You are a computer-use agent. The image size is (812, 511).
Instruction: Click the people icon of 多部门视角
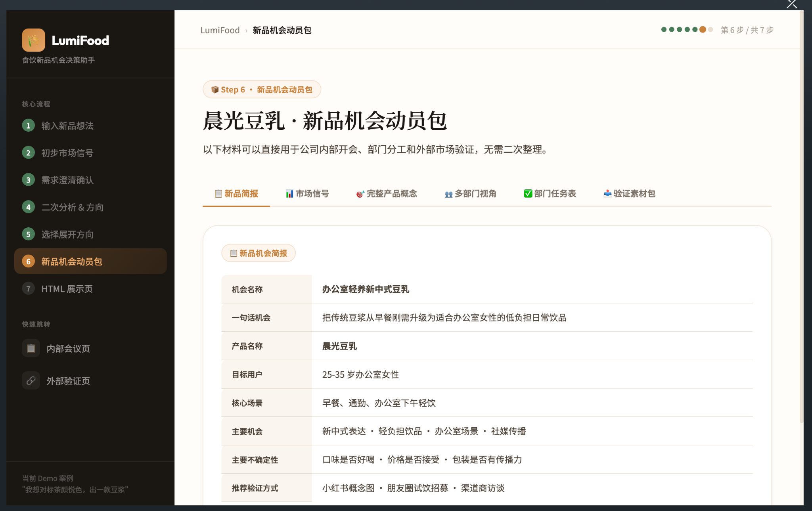448,194
